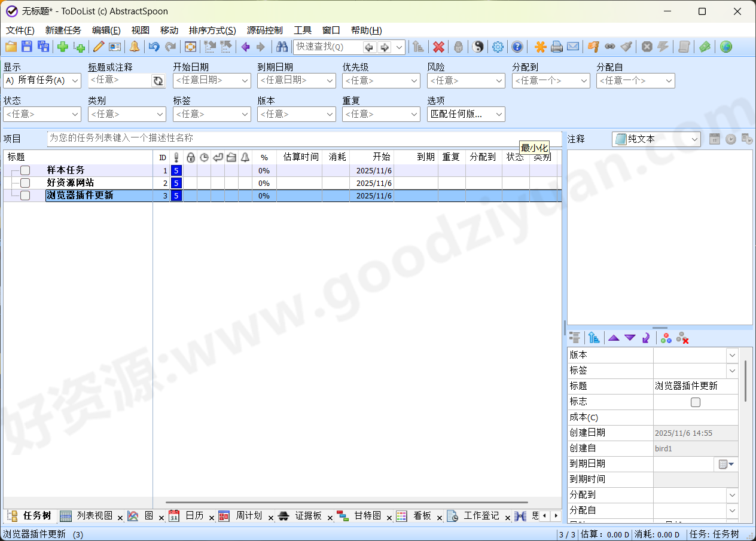756x541 pixels.
Task: Send tasks via the email icon
Action: click(x=572, y=47)
